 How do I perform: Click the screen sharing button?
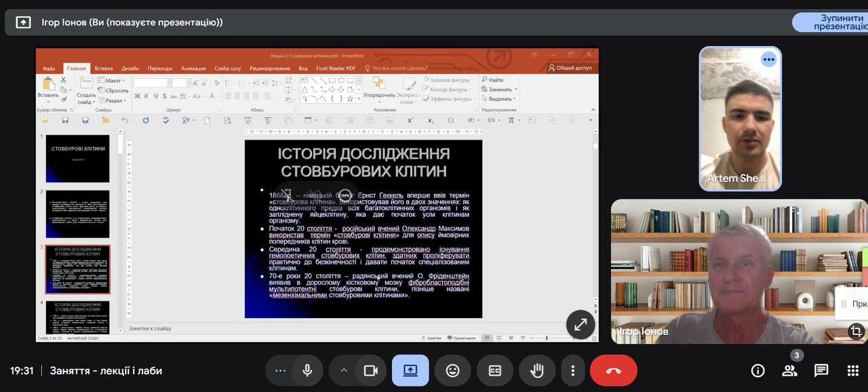(x=410, y=370)
